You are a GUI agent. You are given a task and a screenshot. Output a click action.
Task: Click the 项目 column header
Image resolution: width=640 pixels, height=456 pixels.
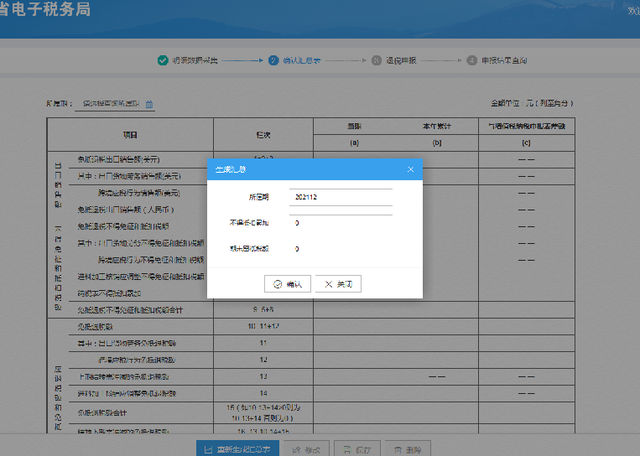click(x=130, y=135)
